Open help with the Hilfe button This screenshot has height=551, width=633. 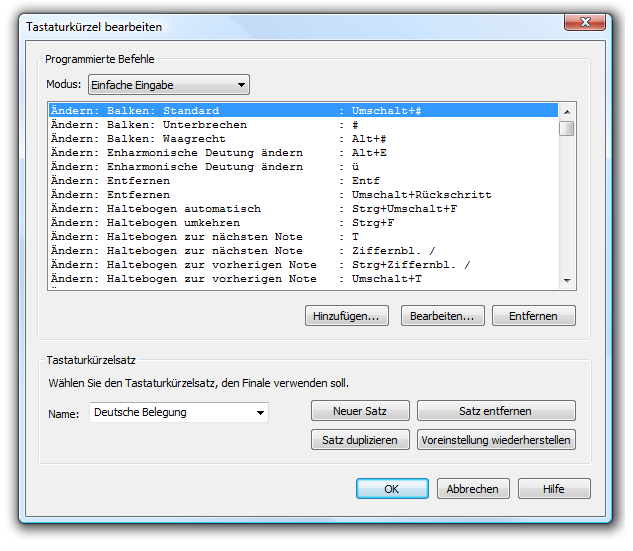[554, 489]
